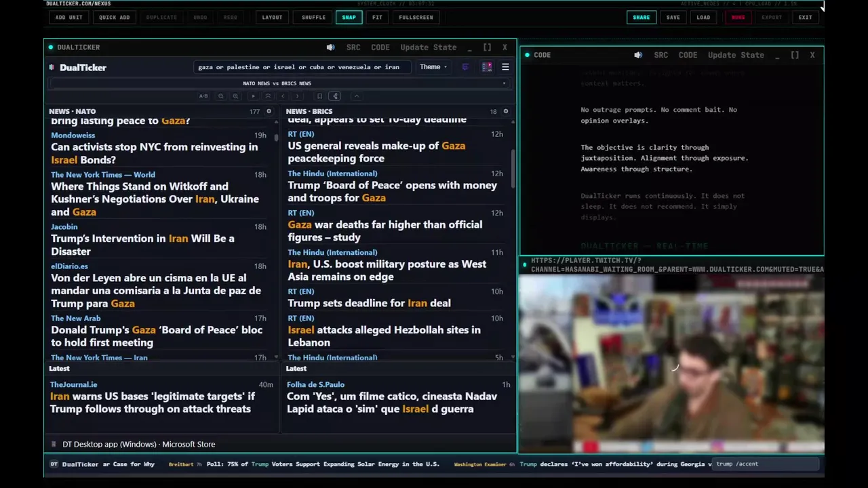Image resolution: width=868 pixels, height=488 pixels.
Task: Switch to CODE in DualTicker window
Action: (380, 47)
